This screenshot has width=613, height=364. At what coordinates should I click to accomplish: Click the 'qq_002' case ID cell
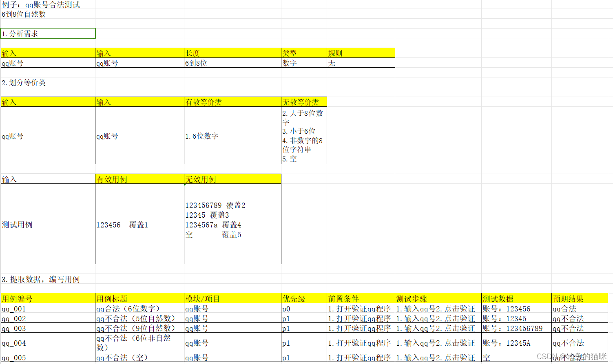pyautogui.click(x=48, y=318)
